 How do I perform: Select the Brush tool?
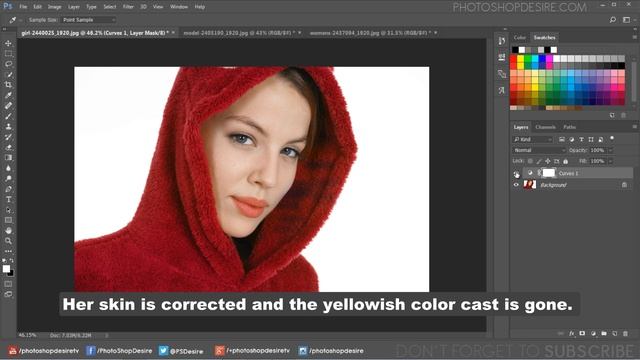(x=8, y=116)
